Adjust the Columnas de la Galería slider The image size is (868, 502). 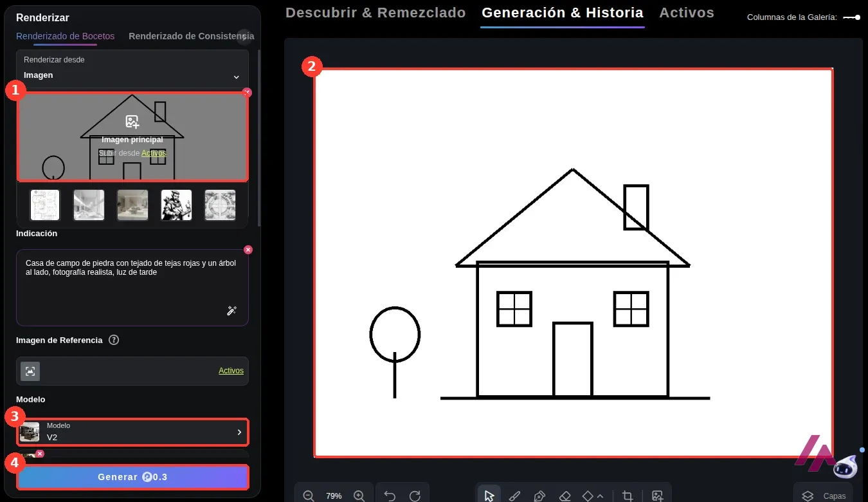click(x=851, y=17)
